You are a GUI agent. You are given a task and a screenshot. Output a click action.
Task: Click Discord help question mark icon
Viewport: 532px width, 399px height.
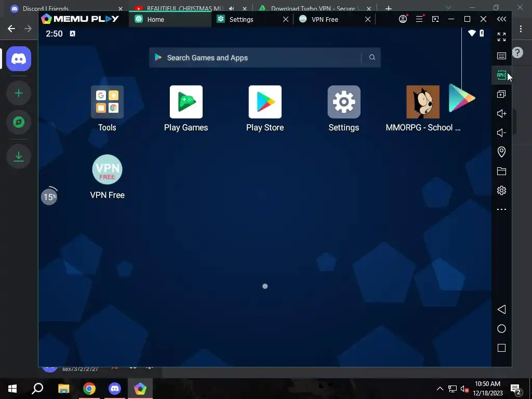click(x=518, y=52)
